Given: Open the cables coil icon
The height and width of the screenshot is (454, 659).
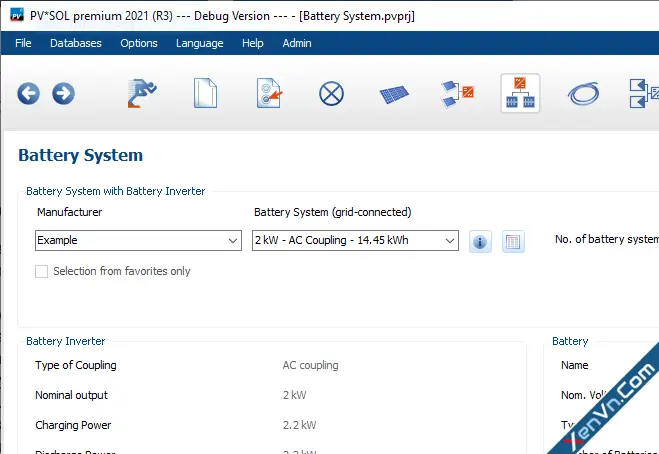Looking at the screenshot, I should tap(583, 94).
